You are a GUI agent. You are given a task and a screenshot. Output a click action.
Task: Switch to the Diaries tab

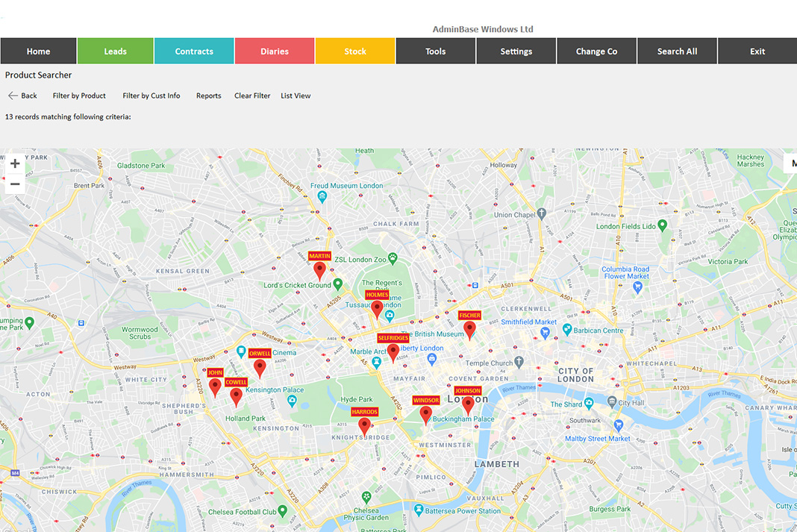click(275, 51)
